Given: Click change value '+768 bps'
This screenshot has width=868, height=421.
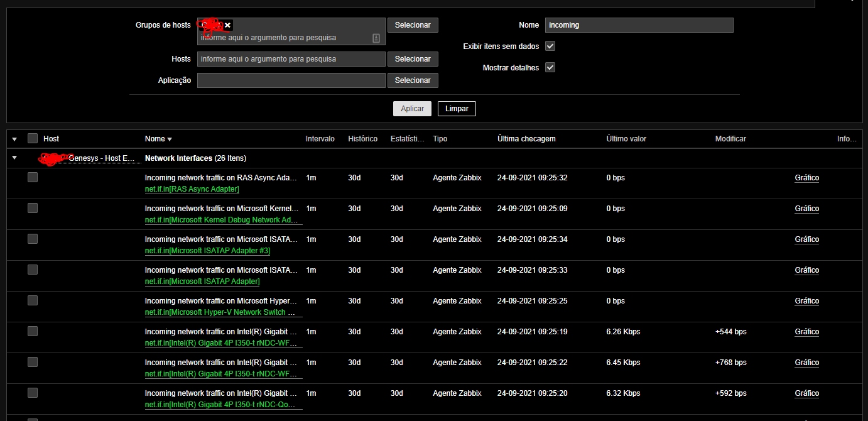Looking at the screenshot, I should (x=731, y=363).
